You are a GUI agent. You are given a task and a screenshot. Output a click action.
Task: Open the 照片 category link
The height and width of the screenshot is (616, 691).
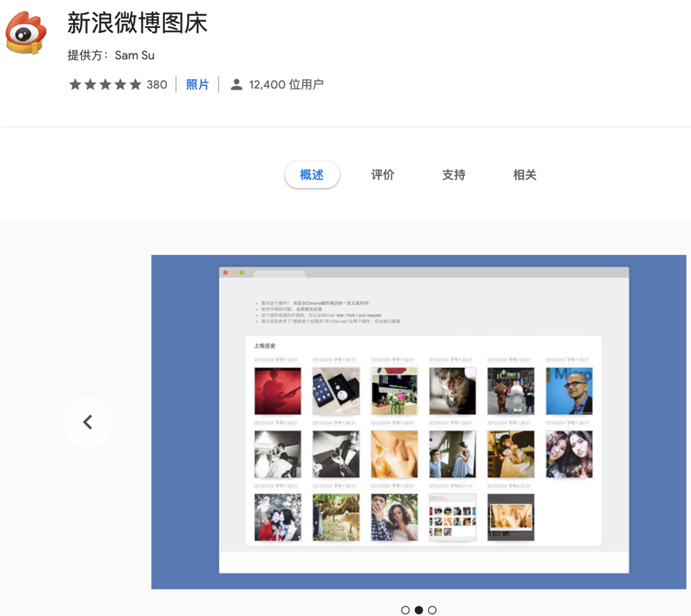[x=197, y=85]
